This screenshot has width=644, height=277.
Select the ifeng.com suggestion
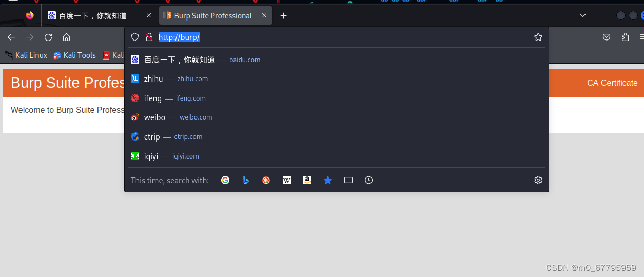pos(337,98)
